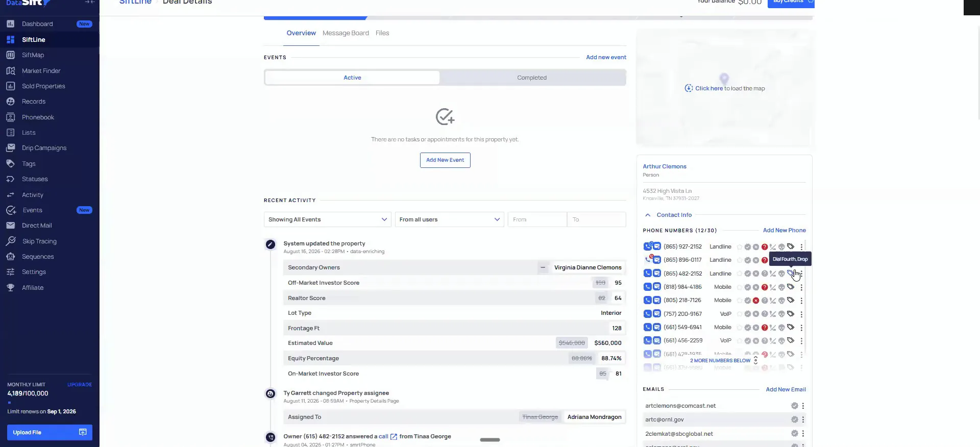Open the Showing All Events dropdown

point(328,219)
